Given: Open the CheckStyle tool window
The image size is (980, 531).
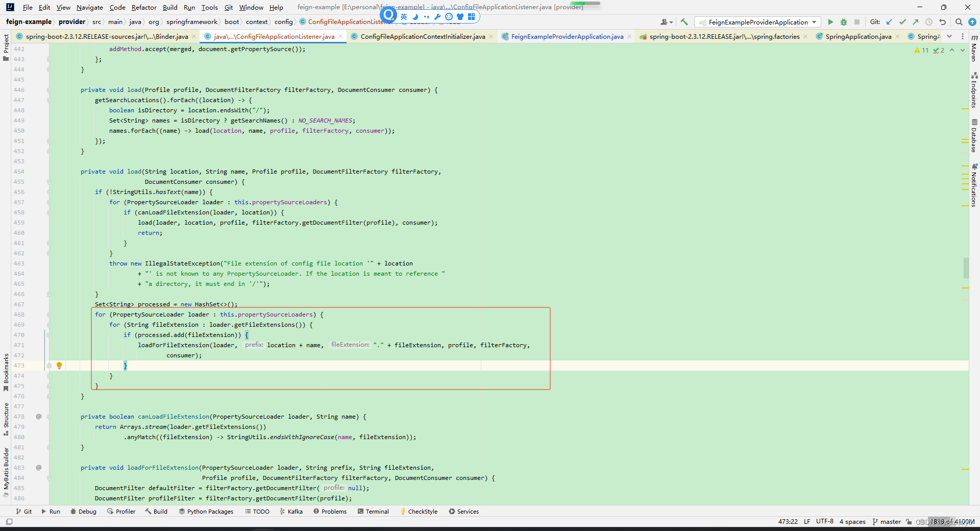Looking at the screenshot, I should [419, 512].
